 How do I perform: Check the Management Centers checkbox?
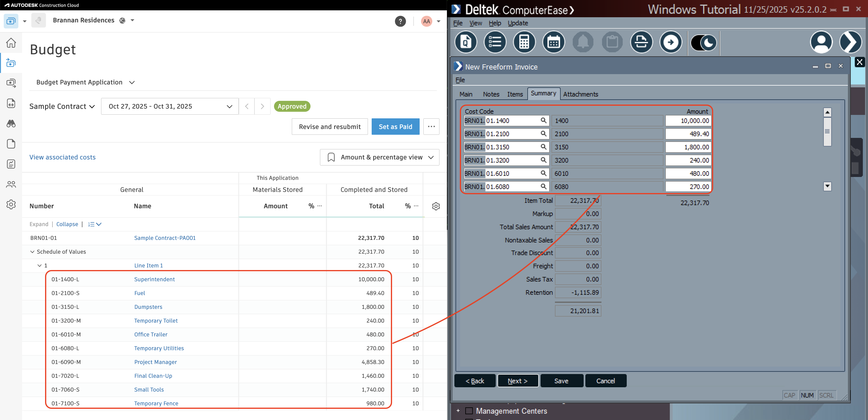click(x=469, y=411)
